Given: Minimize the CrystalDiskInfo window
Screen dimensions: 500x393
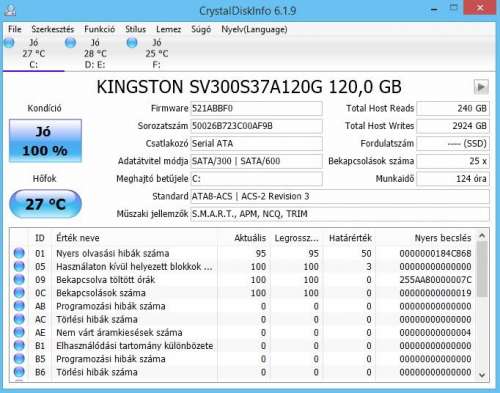Looking at the screenshot, I should [x=434, y=9].
